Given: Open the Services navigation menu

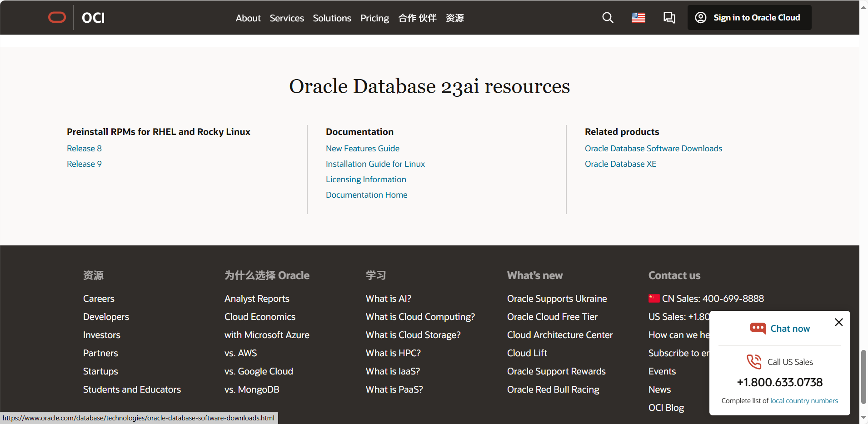Looking at the screenshot, I should pos(287,18).
